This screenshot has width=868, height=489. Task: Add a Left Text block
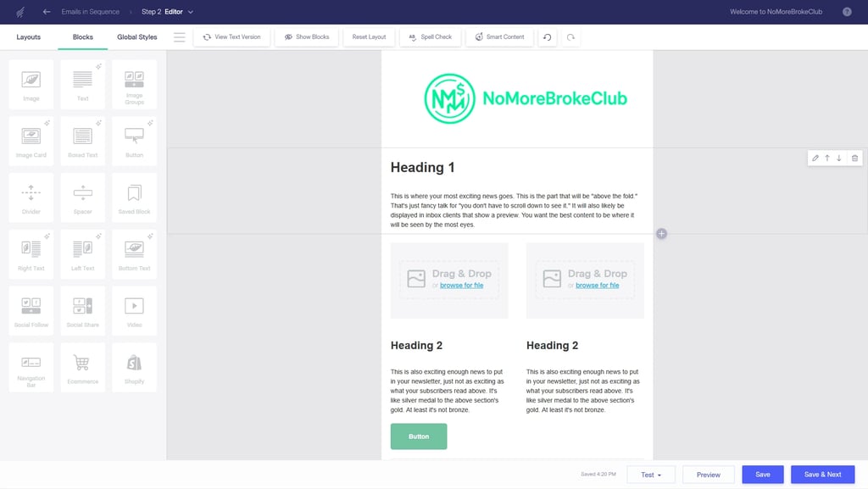[x=82, y=254]
